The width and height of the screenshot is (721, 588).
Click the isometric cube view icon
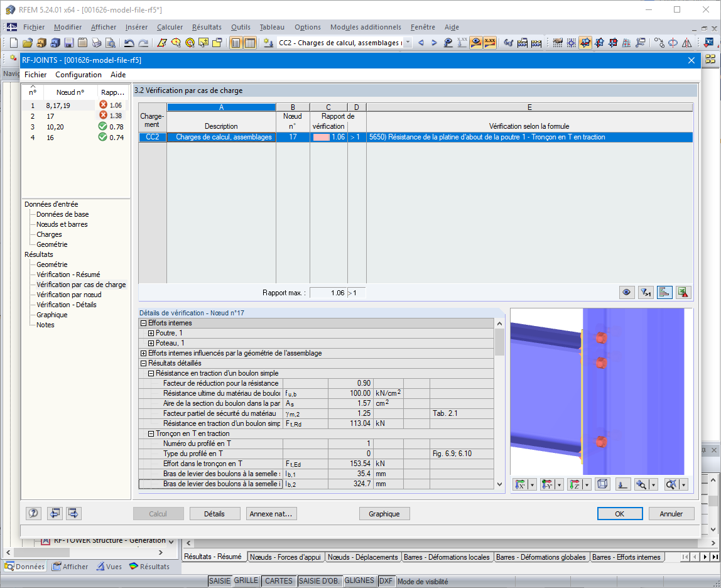pos(602,484)
